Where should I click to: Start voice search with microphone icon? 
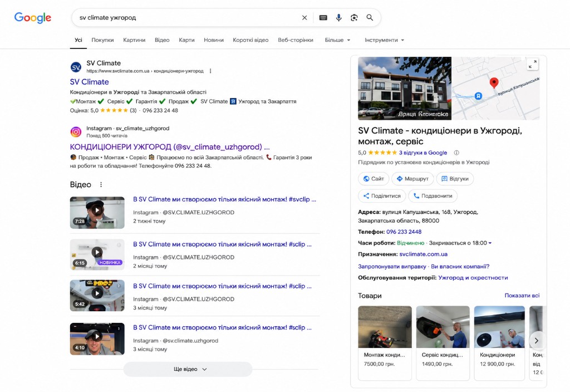point(339,17)
